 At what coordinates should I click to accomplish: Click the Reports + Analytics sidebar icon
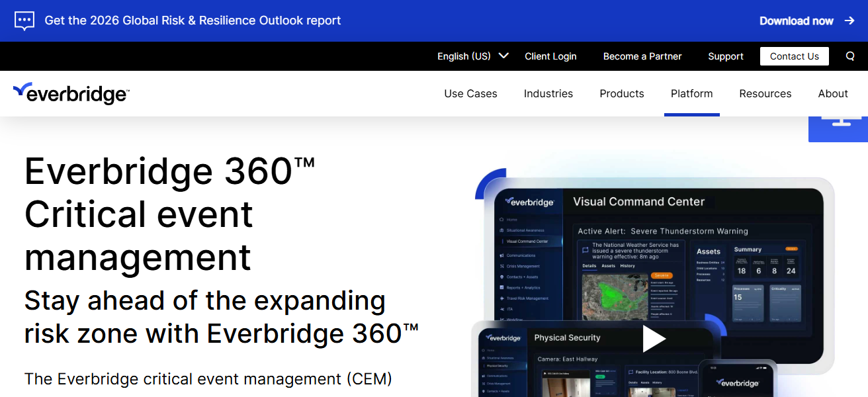[501, 287]
